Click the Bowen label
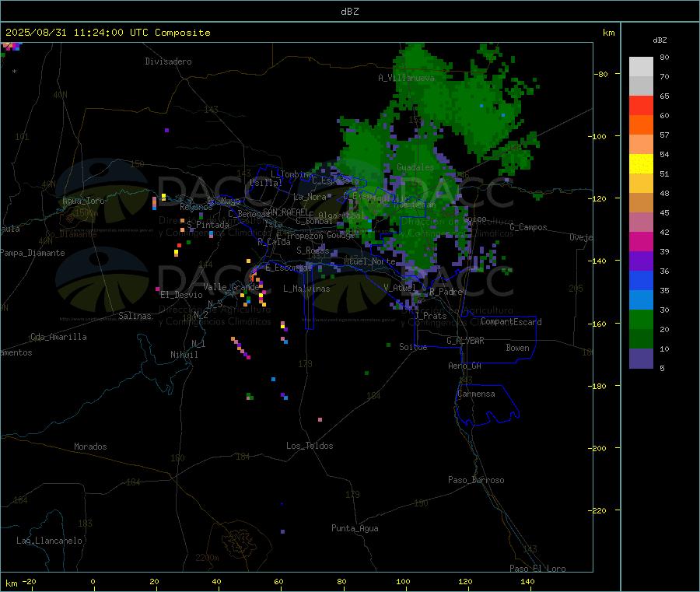 click(x=517, y=348)
